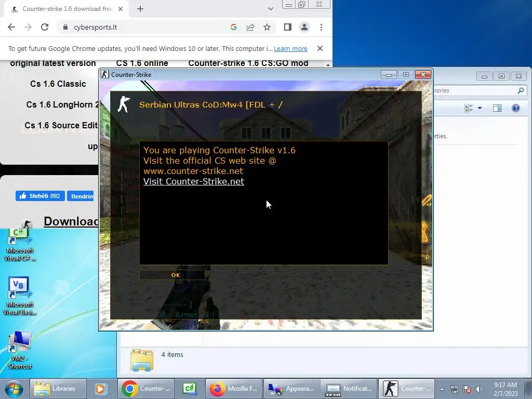The image size is (532, 399).
Task: Toggle the Libraries preview pane
Action: pos(497,108)
